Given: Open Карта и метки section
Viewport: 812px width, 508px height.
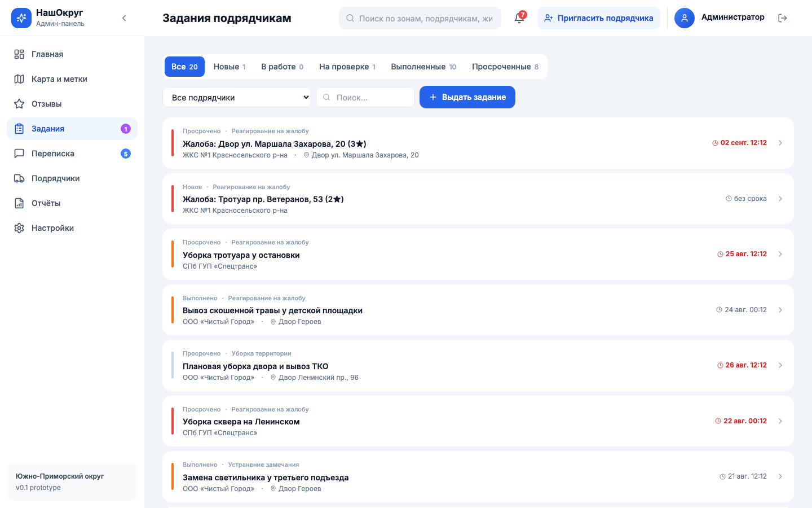Looking at the screenshot, I should point(72,79).
